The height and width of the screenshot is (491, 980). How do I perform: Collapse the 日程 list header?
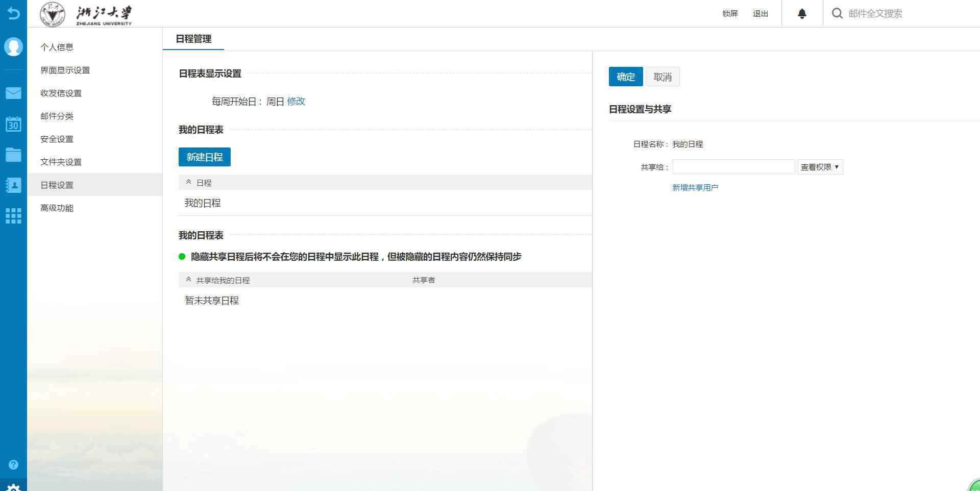click(188, 182)
